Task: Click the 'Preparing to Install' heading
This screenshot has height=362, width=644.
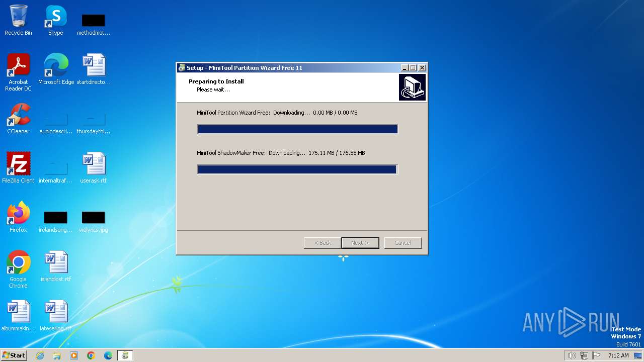Action: tap(216, 81)
